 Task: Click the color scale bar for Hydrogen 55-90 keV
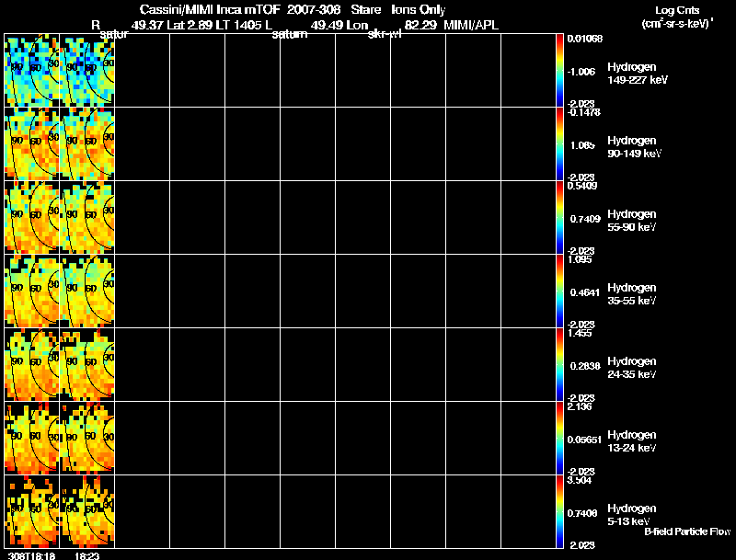[x=559, y=218]
